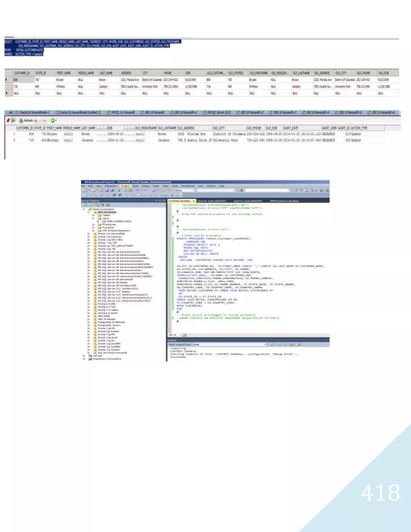411x532 pixels.
Task: Click the Refresh interval input field
Action: click(x=40, y=121)
